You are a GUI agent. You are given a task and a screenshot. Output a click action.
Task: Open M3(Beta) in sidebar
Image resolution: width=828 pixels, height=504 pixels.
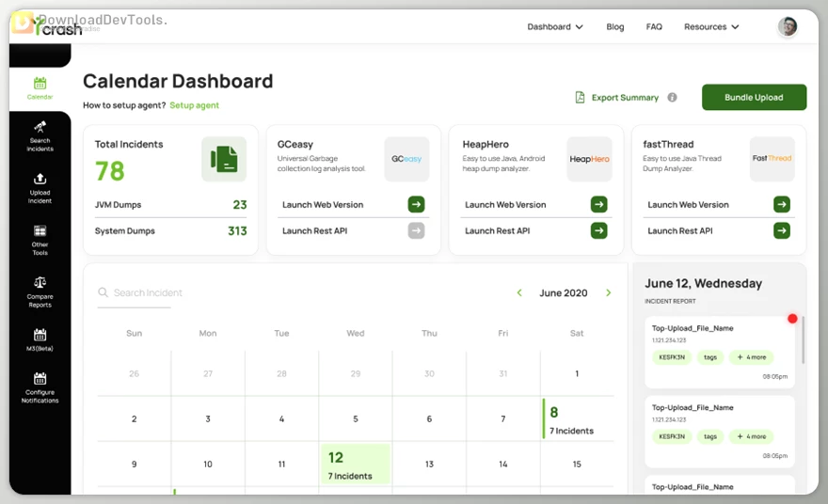(x=40, y=339)
